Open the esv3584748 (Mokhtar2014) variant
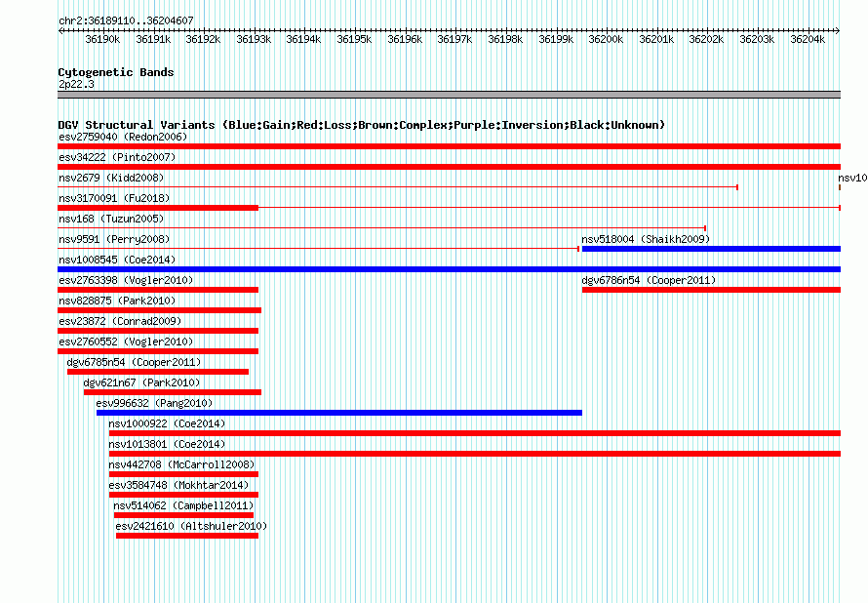This screenshot has height=603, width=868. point(178,485)
